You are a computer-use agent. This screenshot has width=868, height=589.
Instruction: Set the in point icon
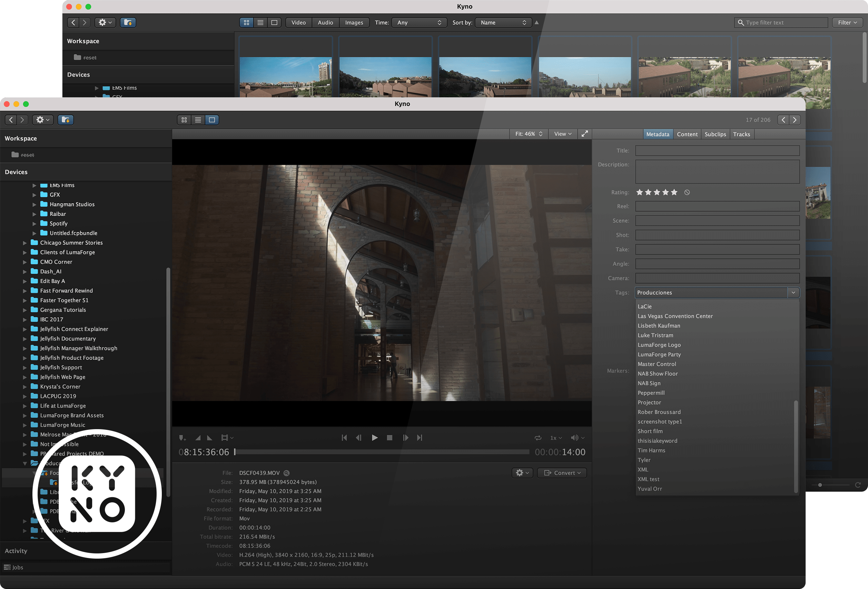click(198, 438)
